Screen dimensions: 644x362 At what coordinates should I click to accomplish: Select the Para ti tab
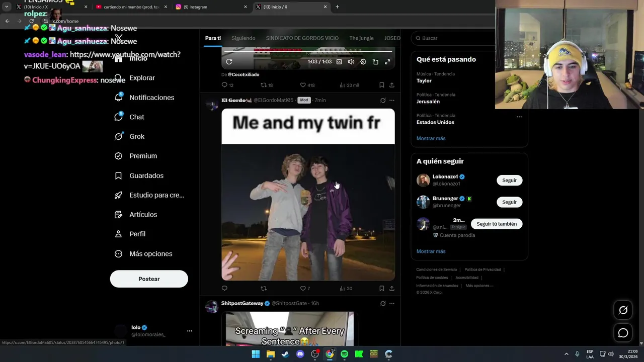tap(213, 38)
